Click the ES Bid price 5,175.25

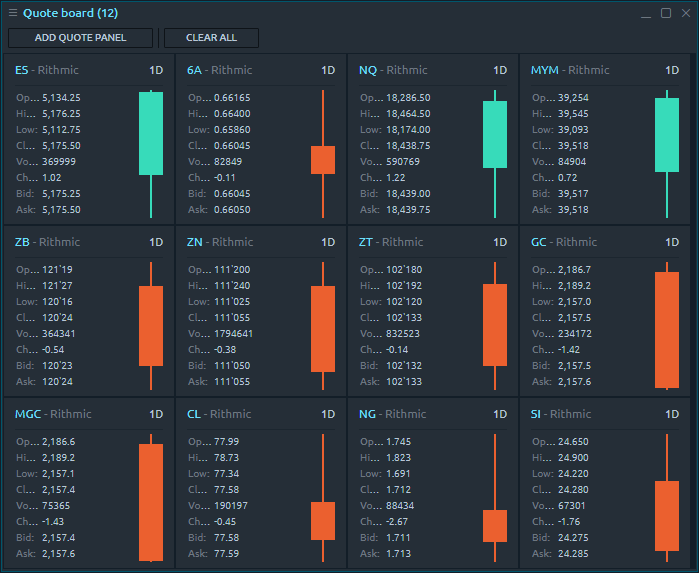(x=61, y=194)
